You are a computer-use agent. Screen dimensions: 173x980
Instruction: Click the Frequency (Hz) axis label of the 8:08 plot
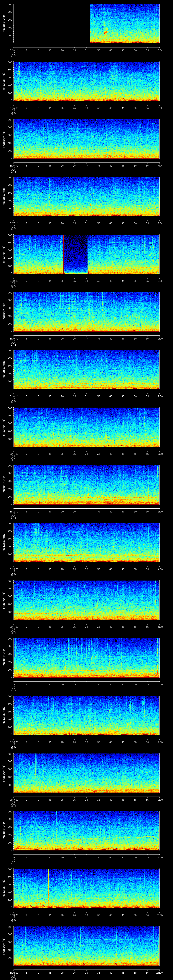[x=4, y=254]
